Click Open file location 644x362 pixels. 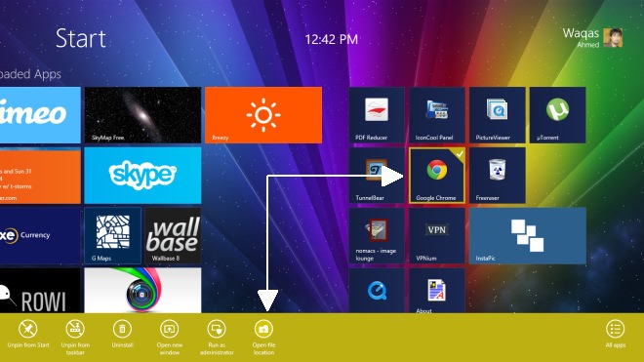tap(263, 338)
